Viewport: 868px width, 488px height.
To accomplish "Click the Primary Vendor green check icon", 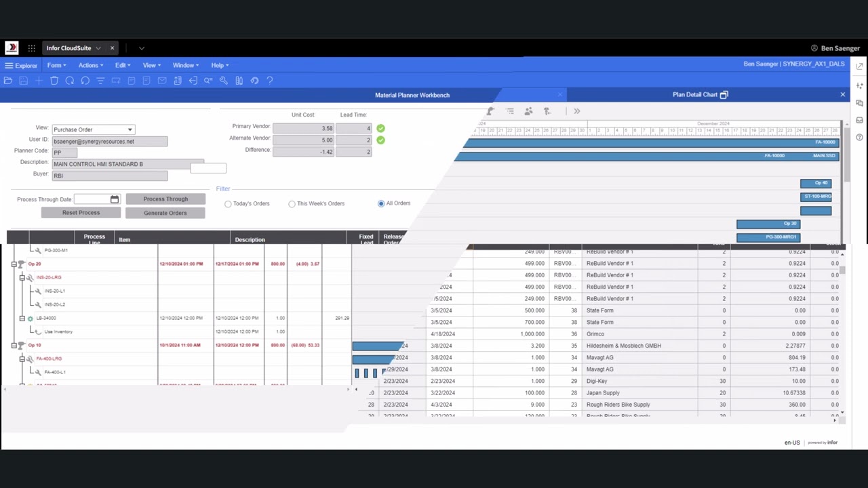I will [x=380, y=128].
